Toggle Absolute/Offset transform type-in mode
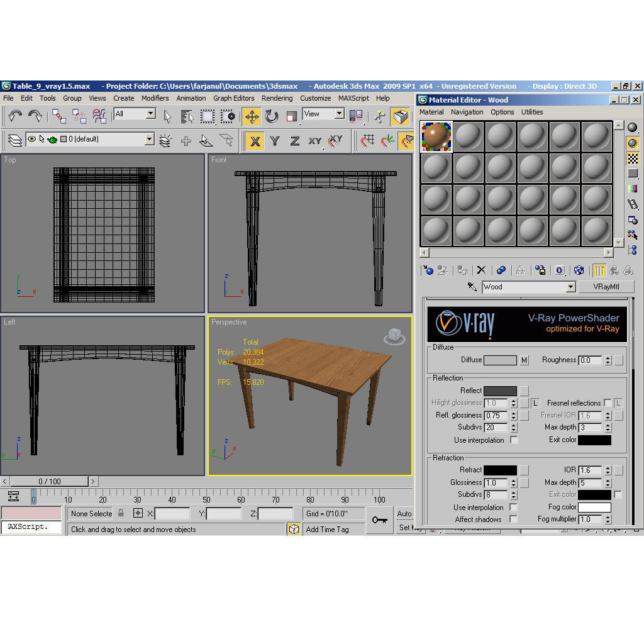The height and width of the screenshot is (644, 644). pos(138,513)
